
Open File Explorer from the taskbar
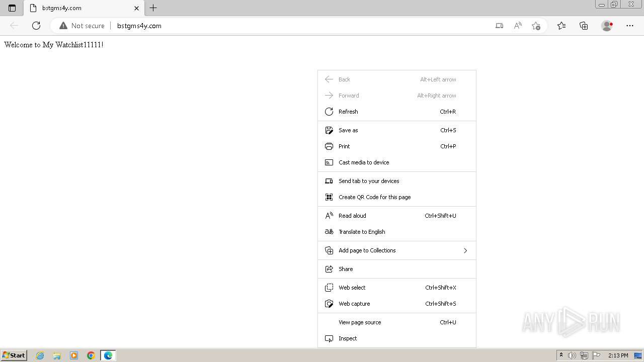pyautogui.click(x=57, y=355)
